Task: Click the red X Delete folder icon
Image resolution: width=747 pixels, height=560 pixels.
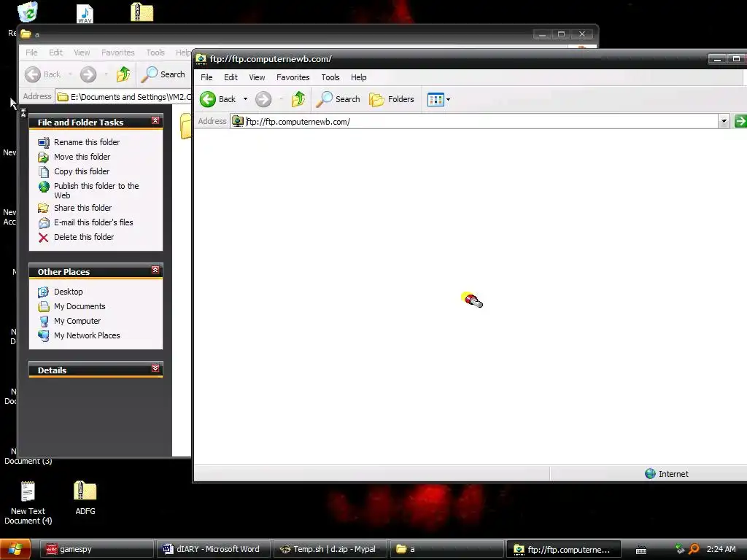Action: click(43, 238)
